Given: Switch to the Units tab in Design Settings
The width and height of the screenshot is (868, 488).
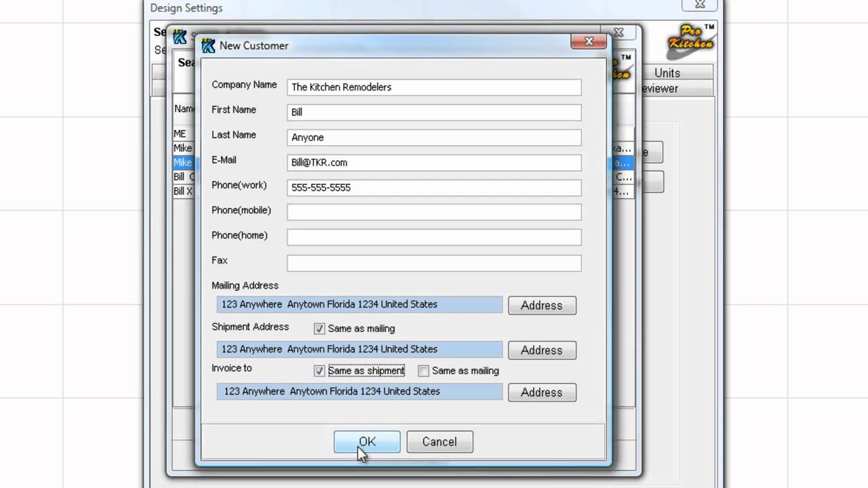Looking at the screenshot, I should (x=667, y=73).
